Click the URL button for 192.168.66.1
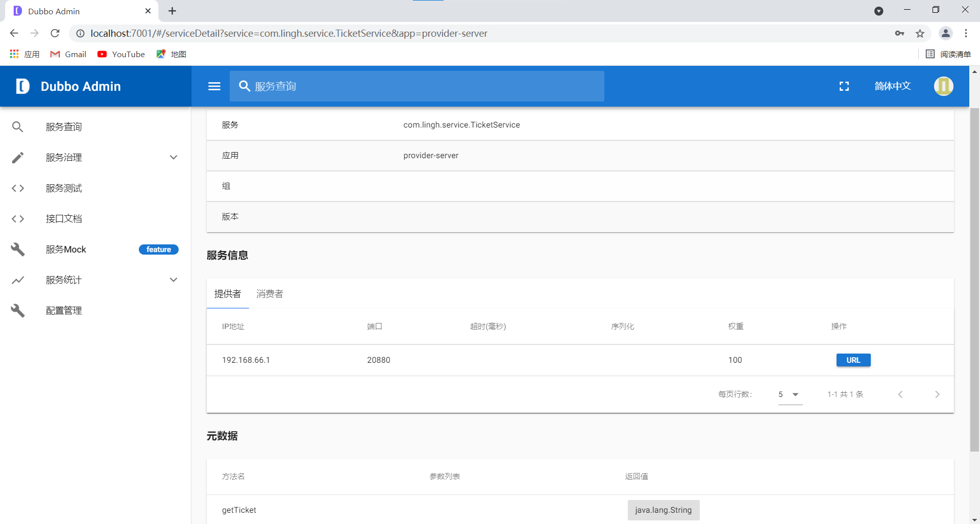 pyautogui.click(x=853, y=360)
